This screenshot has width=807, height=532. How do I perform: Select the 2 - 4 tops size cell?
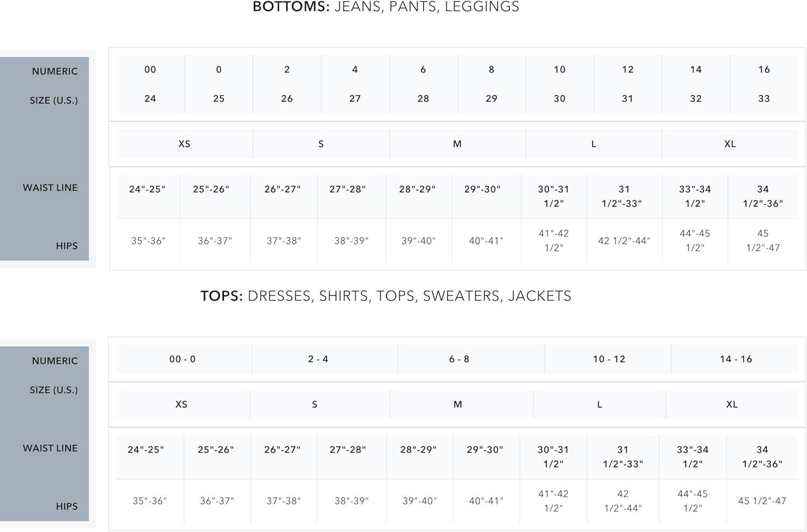pos(318,359)
